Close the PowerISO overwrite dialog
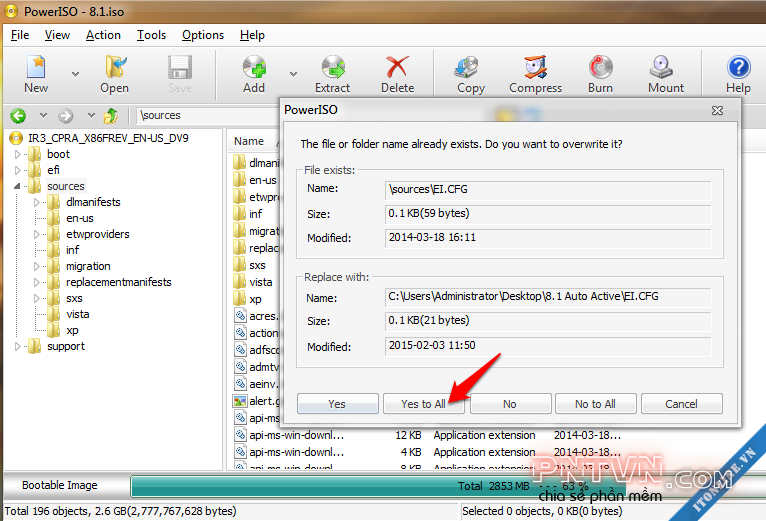The width and height of the screenshot is (766, 521). 717,110
